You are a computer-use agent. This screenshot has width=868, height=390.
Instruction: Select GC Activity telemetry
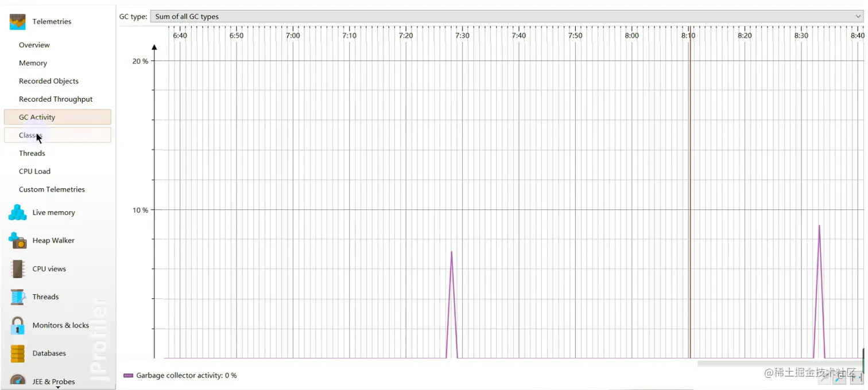(57, 117)
